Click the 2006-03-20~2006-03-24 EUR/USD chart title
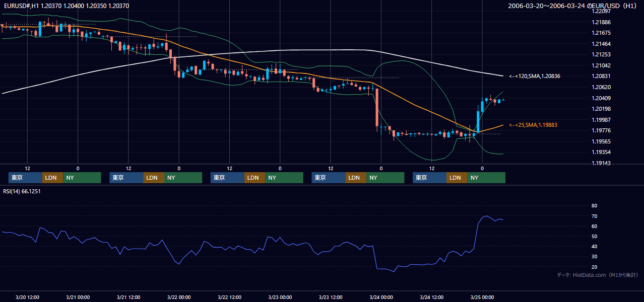 (x=573, y=6)
